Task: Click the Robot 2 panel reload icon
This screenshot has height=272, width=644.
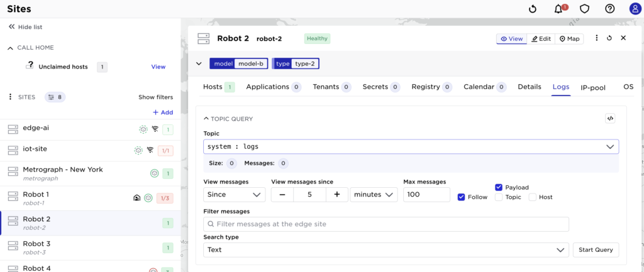Action: click(x=609, y=38)
